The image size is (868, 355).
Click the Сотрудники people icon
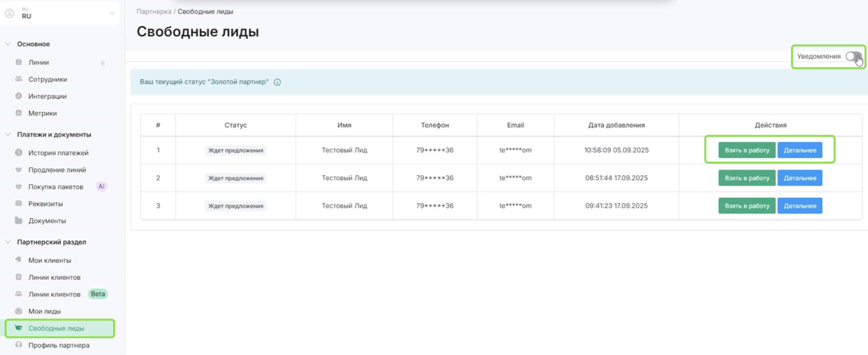pos(19,79)
